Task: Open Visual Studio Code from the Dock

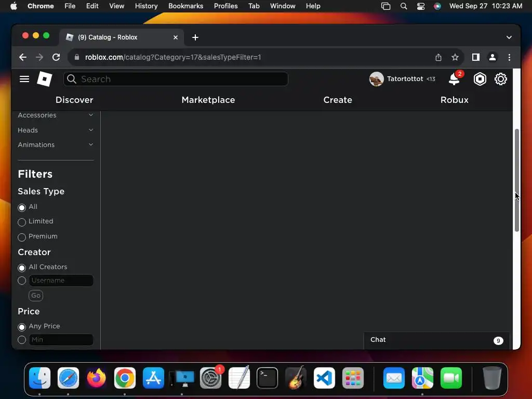Action: point(324,378)
